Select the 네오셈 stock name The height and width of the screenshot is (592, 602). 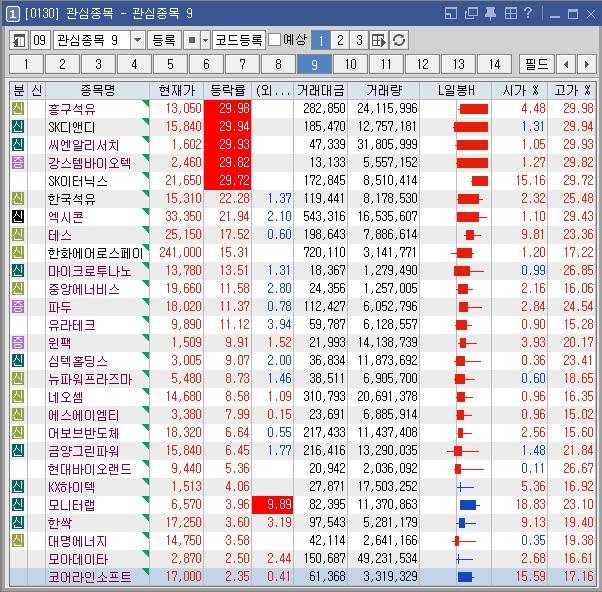[66, 397]
